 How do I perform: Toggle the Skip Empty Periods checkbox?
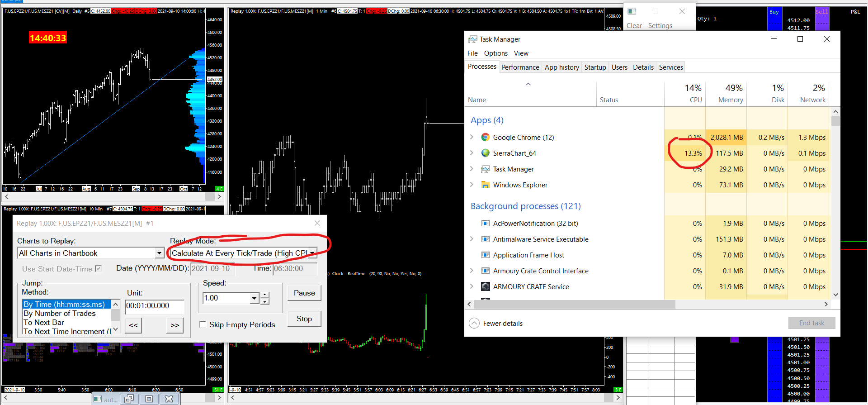point(203,324)
